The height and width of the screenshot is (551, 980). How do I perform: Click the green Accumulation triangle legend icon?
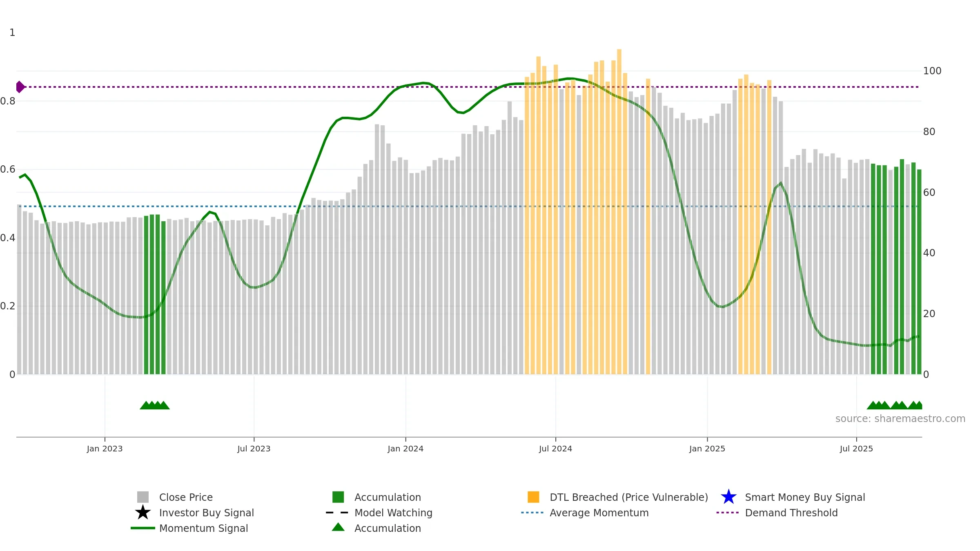[x=338, y=527]
